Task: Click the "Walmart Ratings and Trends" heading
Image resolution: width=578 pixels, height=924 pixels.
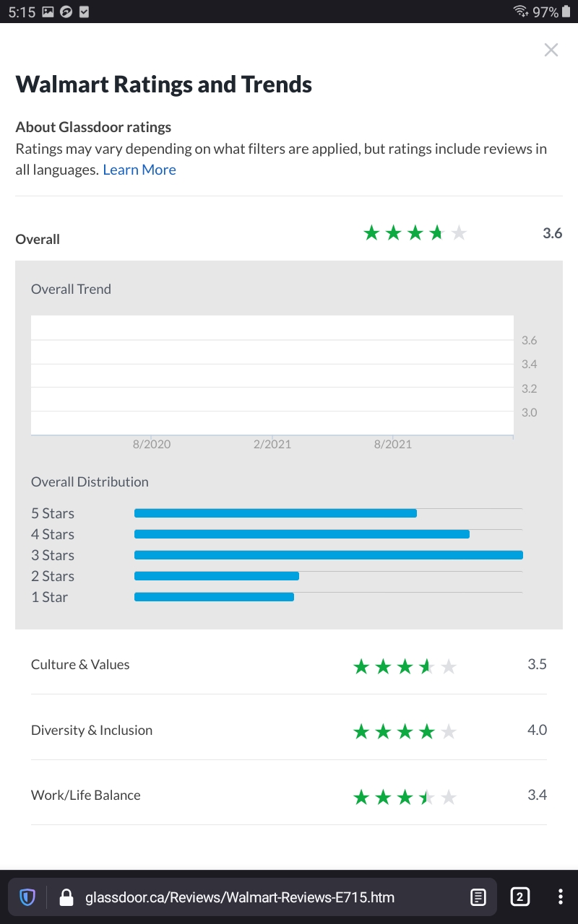Action: (164, 84)
